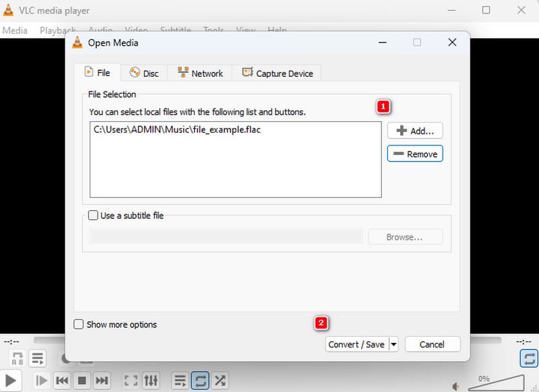
Task: Click the Add button
Action: click(x=414, y=131)
